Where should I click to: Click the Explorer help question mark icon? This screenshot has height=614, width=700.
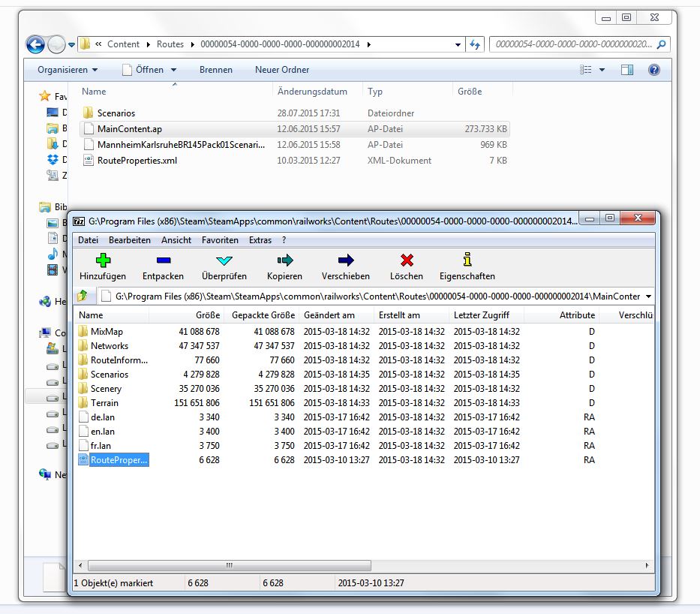pyautogui.click(x=654, y=70)
